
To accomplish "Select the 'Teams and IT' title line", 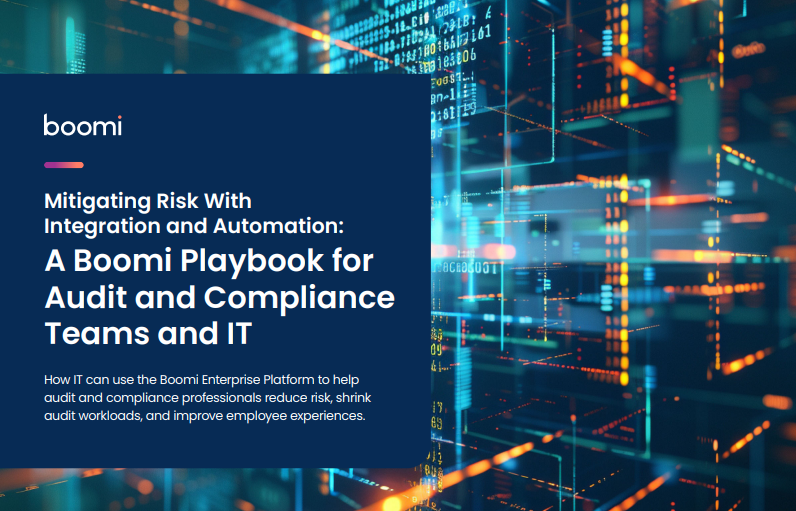I will pyautogui.click(x=147, y=334).
